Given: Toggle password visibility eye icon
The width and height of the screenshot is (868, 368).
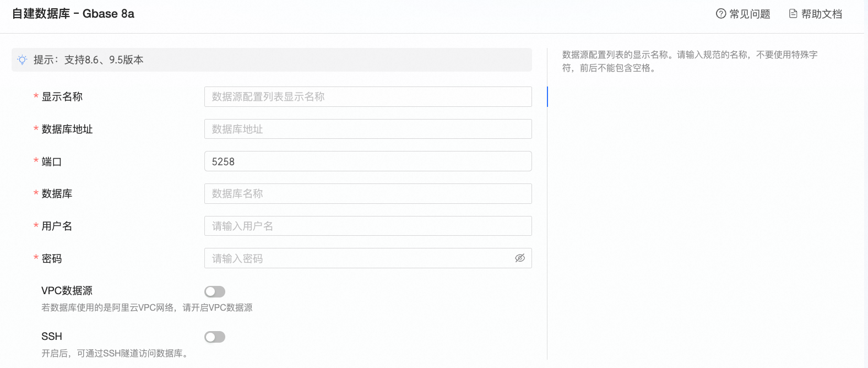Looking at the screenshot, I should 519,258.
